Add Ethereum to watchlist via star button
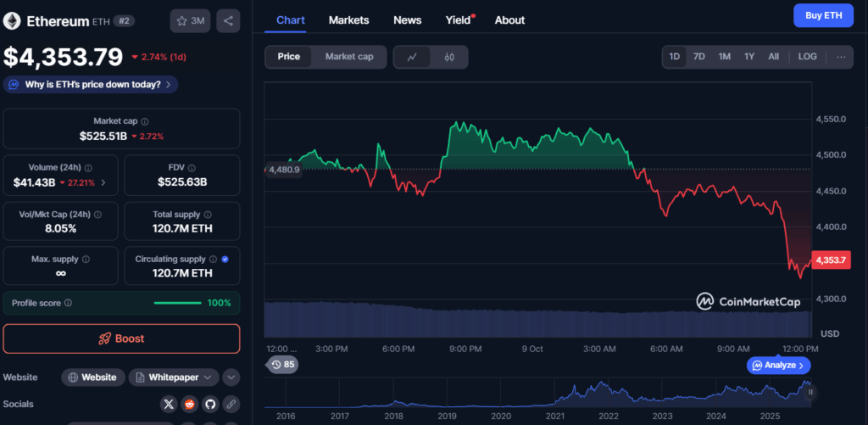 pyautogui.click(x=191, y=20)
